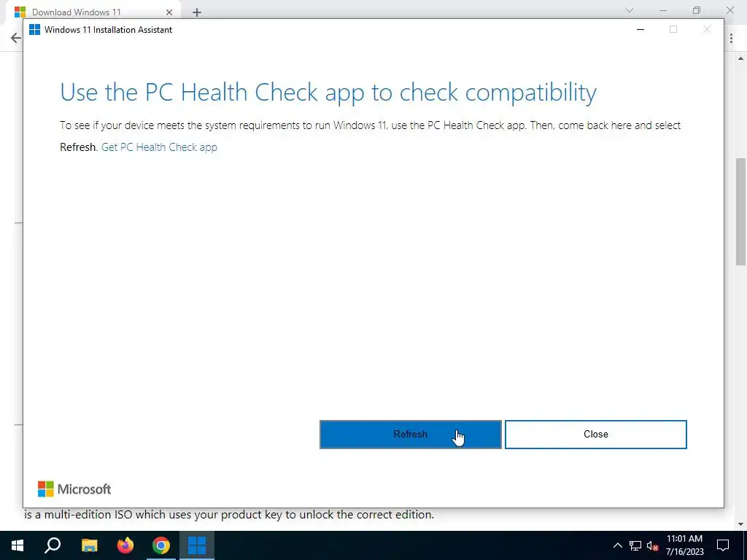Screen dimensions: 747x560
Task: Open the browser tab search chevron
Action: [x=630, y=10]
